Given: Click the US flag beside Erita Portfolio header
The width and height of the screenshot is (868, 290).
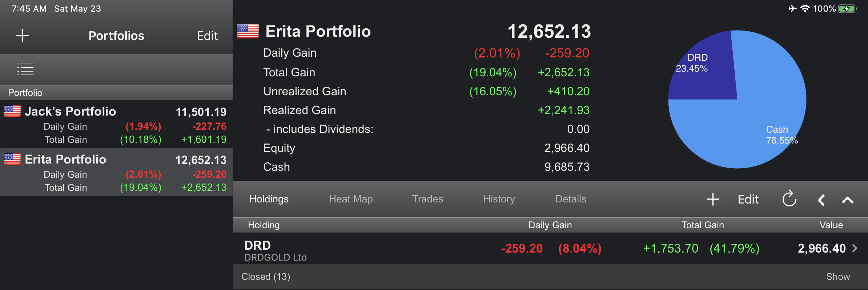Looking at the screenshot, I should [248, 31].
